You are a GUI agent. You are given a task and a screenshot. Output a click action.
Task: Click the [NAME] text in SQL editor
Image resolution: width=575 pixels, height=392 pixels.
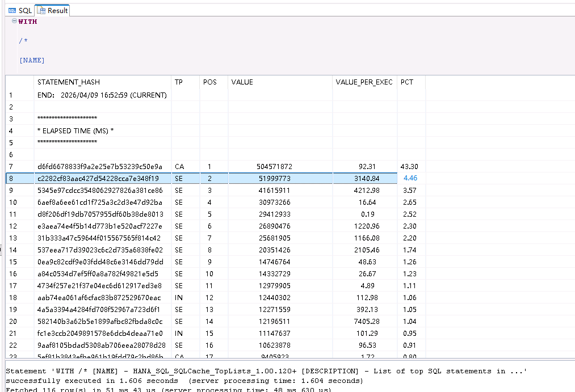(x=32, y=60)
